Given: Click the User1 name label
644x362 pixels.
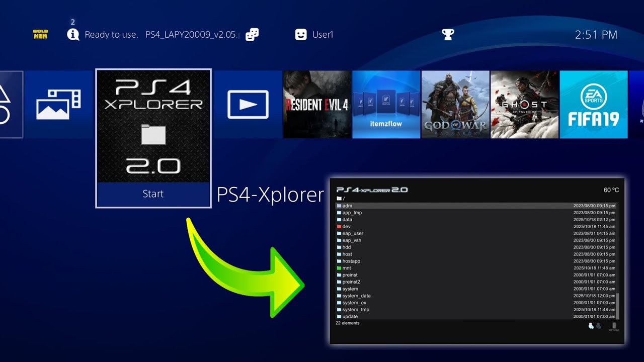Looking at the screenshot, I should 323,35.
